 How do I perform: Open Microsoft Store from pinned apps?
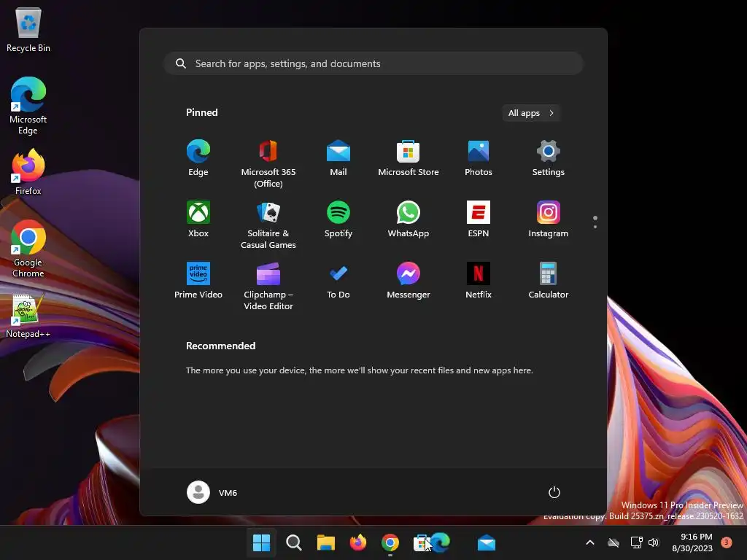pyautogui.click(x=409, y=158)
